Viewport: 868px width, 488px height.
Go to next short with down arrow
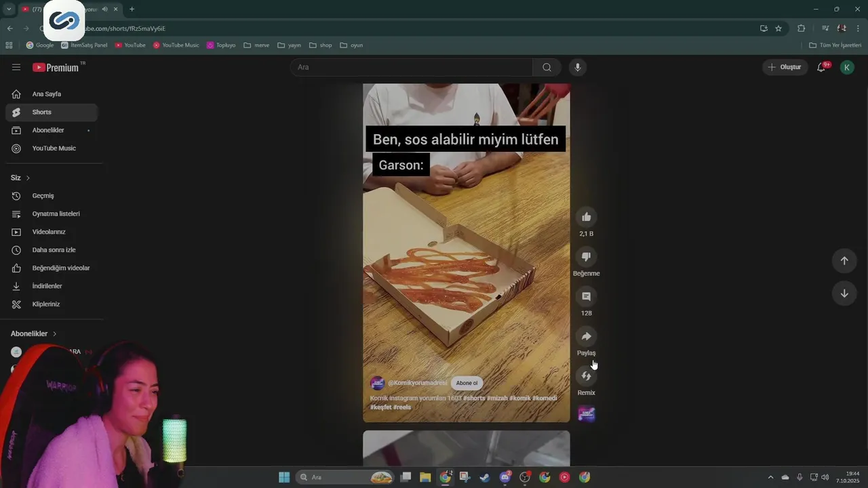click(844, 293)
